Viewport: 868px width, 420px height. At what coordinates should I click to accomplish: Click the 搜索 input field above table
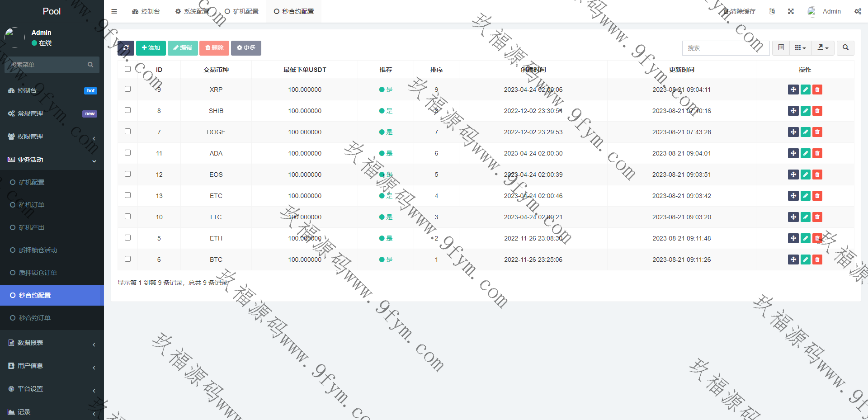(725, 48)
